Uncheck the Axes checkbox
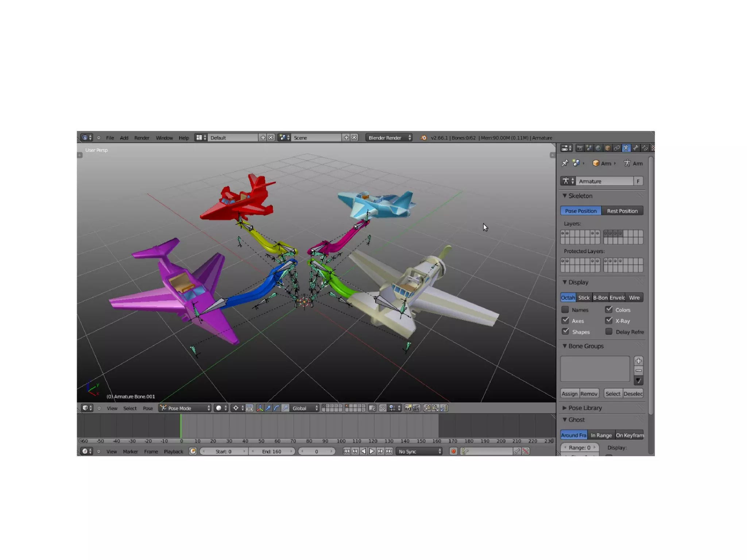This screenshot has height=560, width=747. 565,321
